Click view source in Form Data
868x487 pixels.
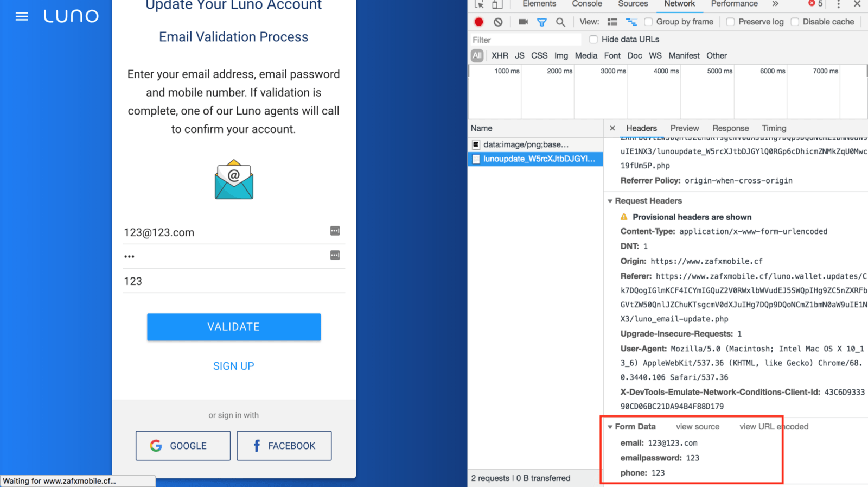(x=698, y=427)
